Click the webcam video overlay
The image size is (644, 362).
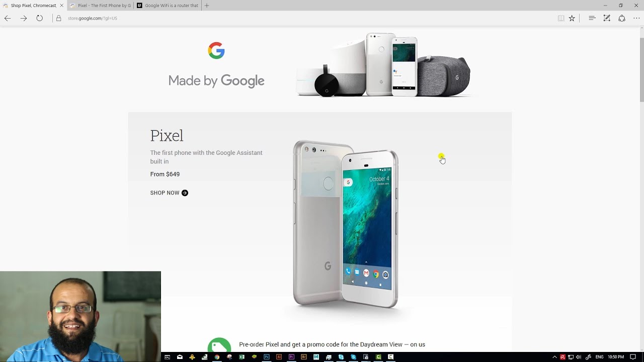tap(80, 316)
